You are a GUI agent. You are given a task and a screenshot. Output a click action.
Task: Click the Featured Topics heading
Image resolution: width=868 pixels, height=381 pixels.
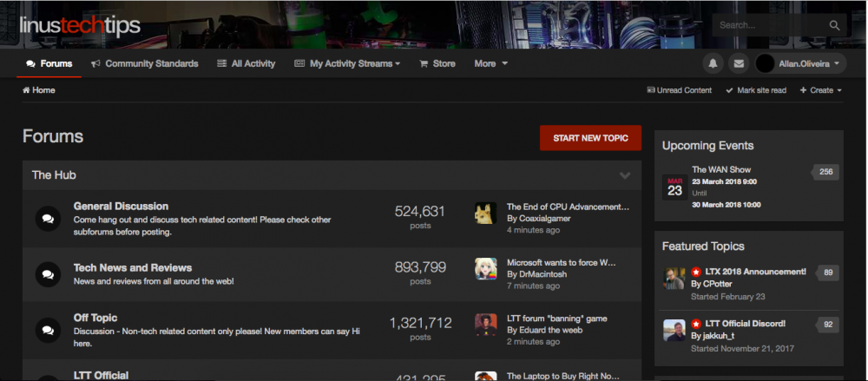[x=703, y=246]
